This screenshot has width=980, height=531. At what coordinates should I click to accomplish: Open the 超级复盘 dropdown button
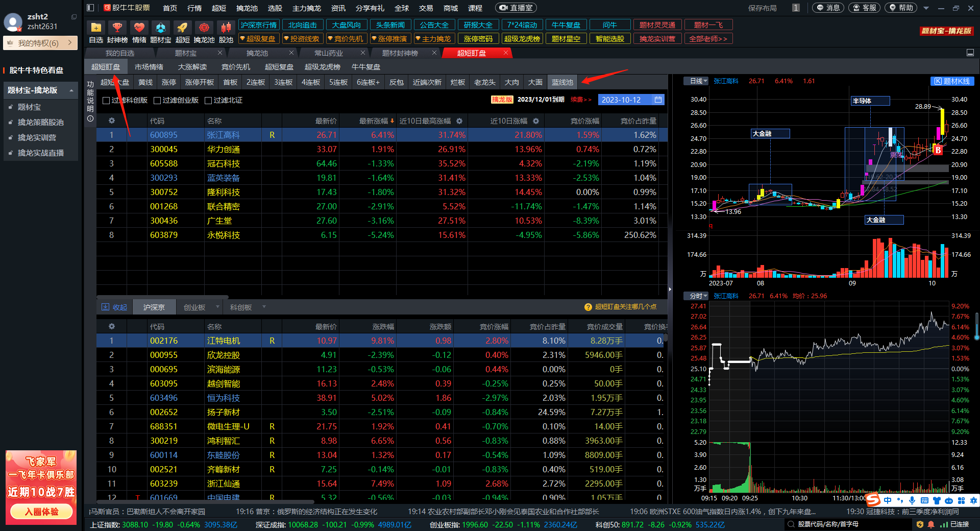coord(259,39)
